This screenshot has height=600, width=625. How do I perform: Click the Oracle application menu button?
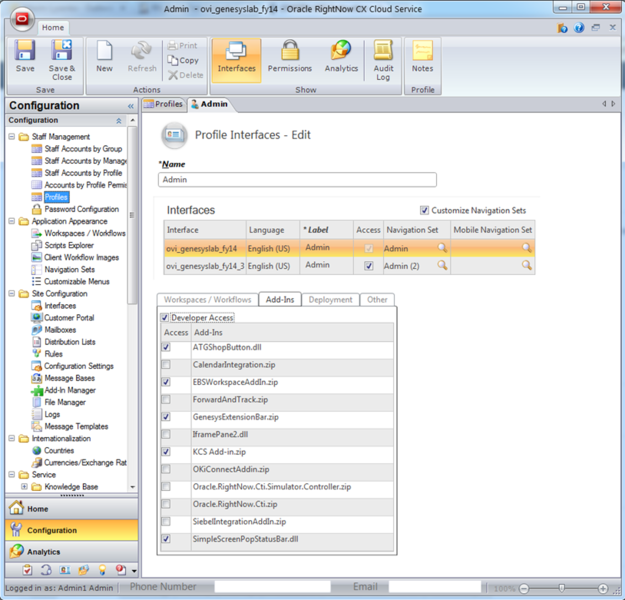[22, 18]
